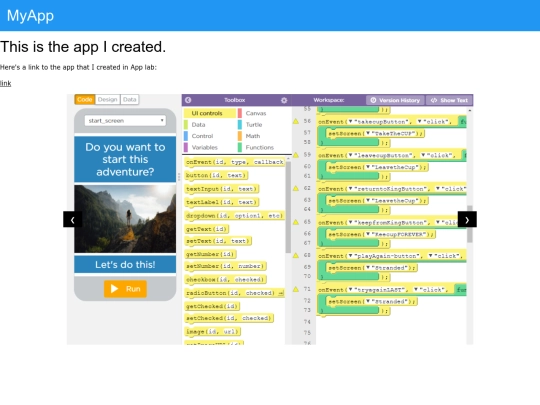Click the warning triangle on line 68
The width and height of the screenshot is (540, 405).
pos(296,256)
